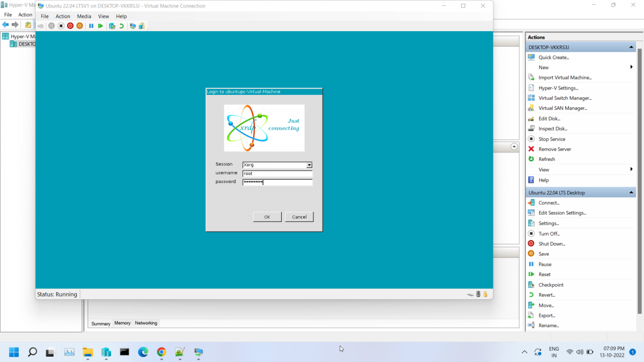Click the orange Save icon in VM toolbar
Screen dimensions: 644x362
(x=79, y=26)
